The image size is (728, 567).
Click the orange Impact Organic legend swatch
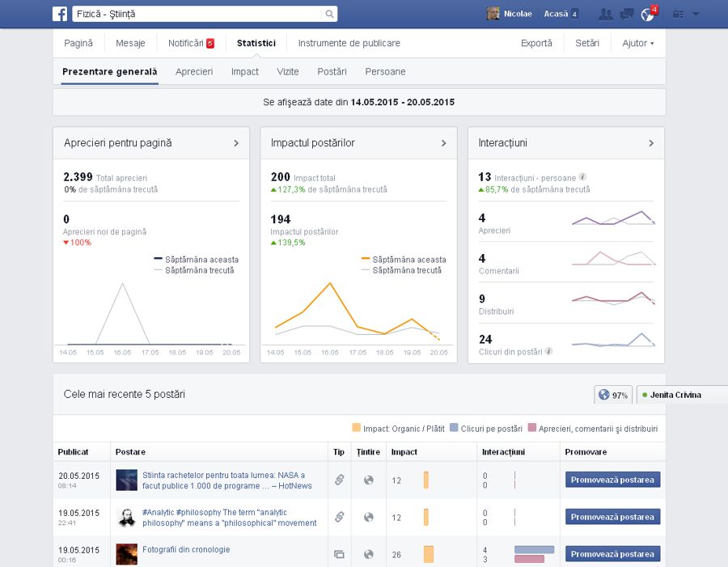tap(356, 428)
